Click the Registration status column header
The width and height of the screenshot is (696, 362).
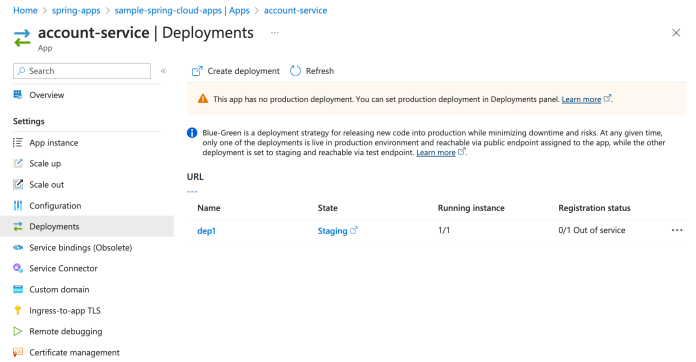[594, 208]
